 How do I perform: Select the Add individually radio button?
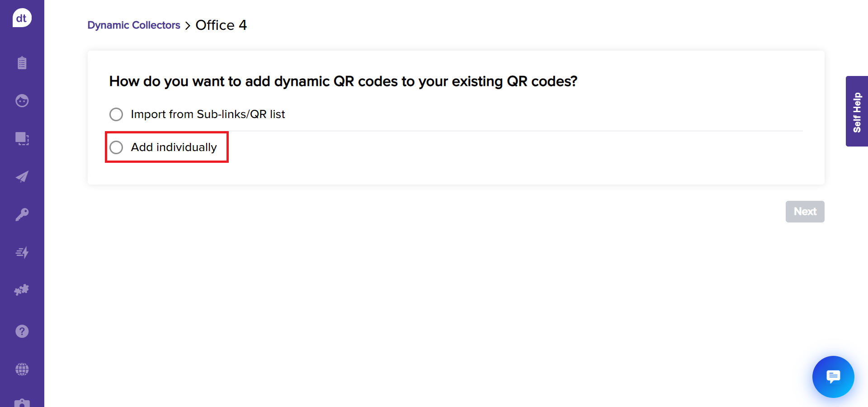click(116, 147)
